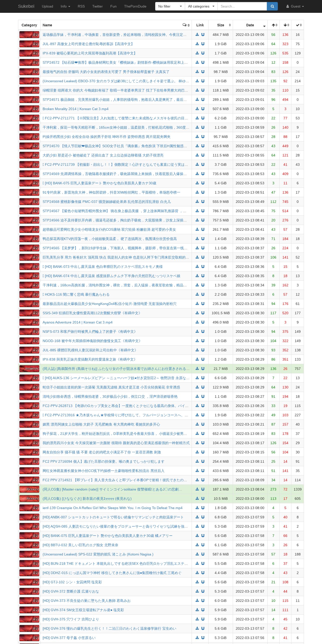
Task: Open magnet link for NSFS-073 row
Action: (x=203, y=332)
